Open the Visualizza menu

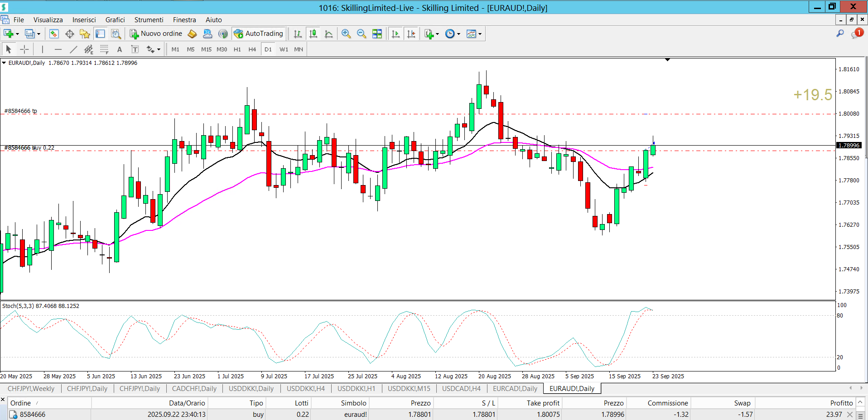(x=48, y=20)
